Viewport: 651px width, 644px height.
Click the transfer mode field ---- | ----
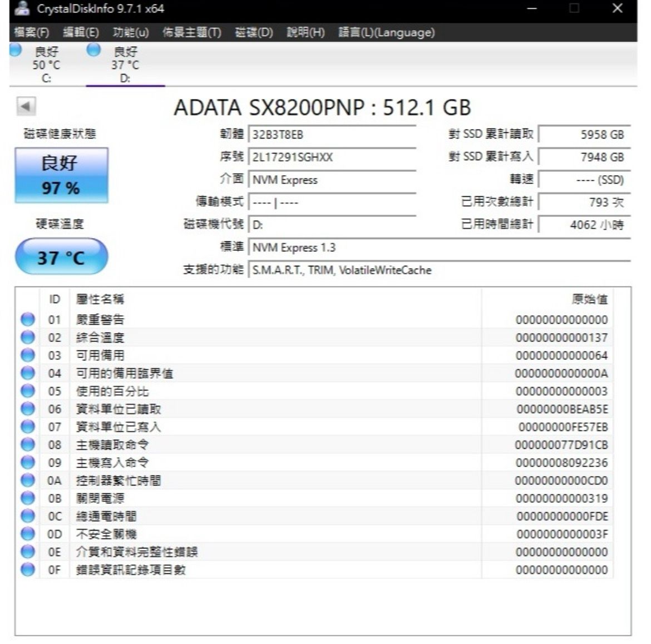tap(332, 202)
